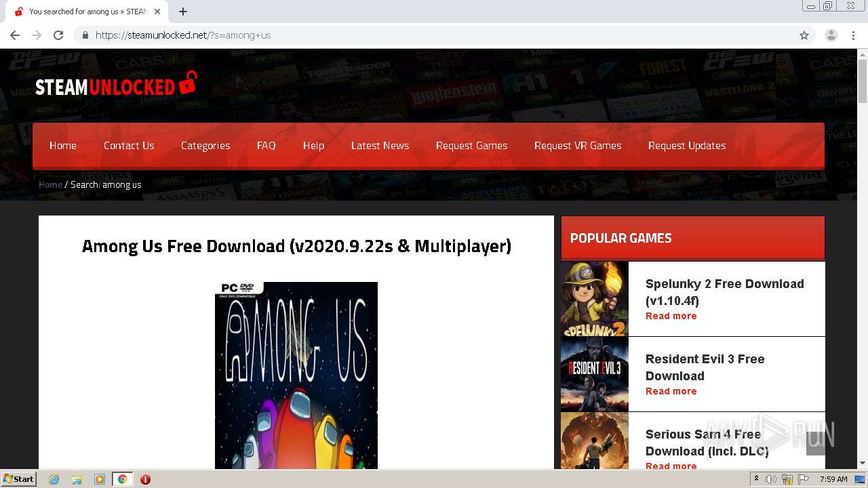This screenshot has width=868, height=488.
Task: Click the action center flag tray icon
Action: click(x=804, y=479)
